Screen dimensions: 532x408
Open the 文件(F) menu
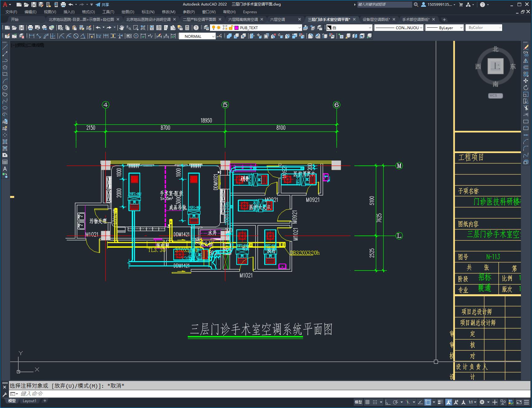tap(11, 12)
